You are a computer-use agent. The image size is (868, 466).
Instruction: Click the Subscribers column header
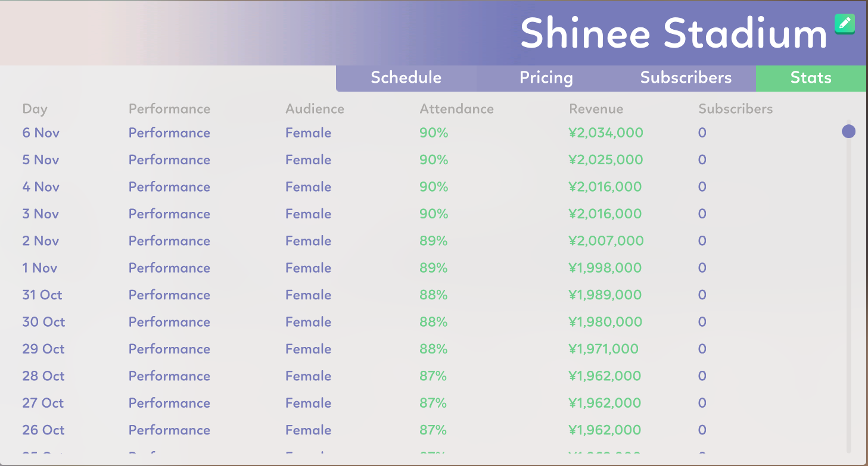(735, 109)
